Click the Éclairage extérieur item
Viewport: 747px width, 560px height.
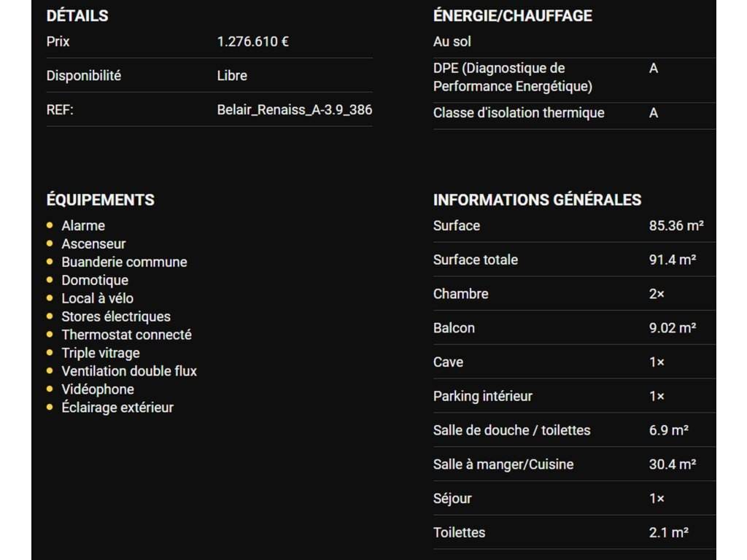pyautogui.click(x=117, y=408)
